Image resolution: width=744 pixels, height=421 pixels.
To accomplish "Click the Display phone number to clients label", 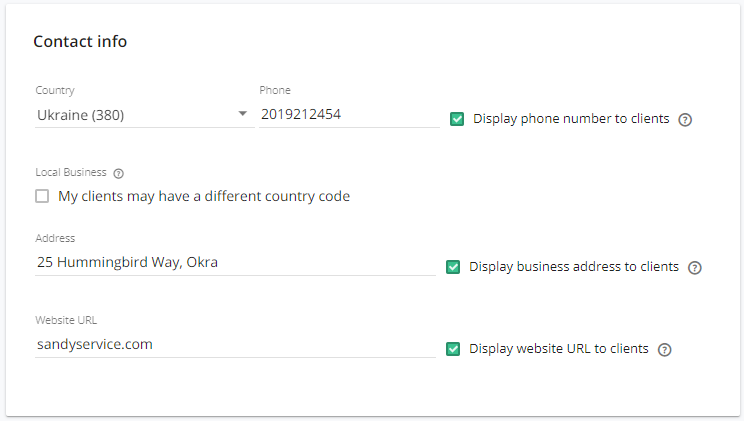I will coord(571,119).
